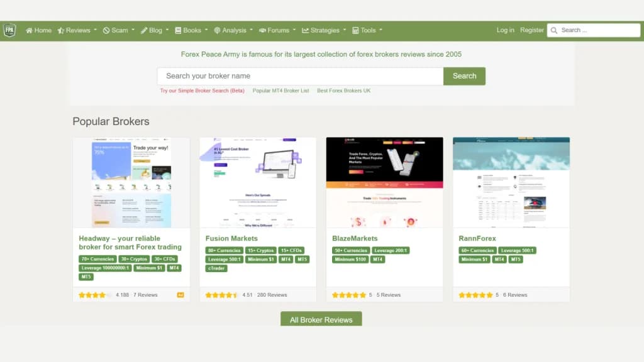The height and width of the screenshot is (362, 644).
Task: Click the Blog pencil icon
Action: [144, 30]
